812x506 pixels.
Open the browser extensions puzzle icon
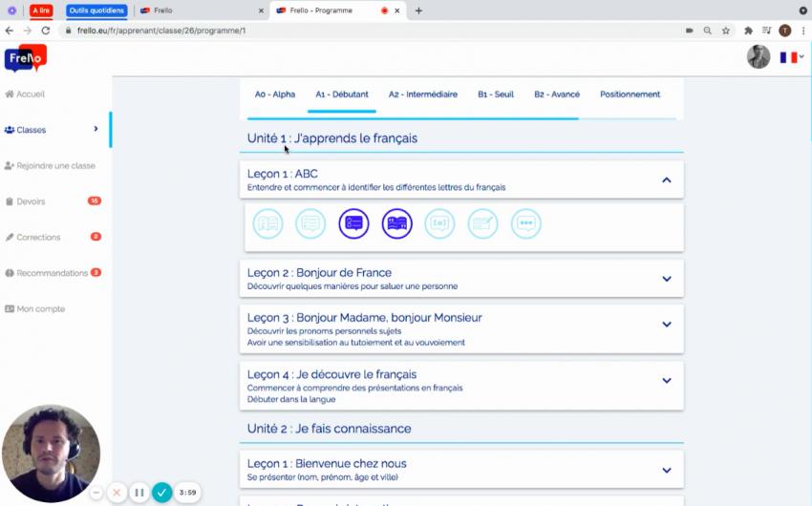748,31
